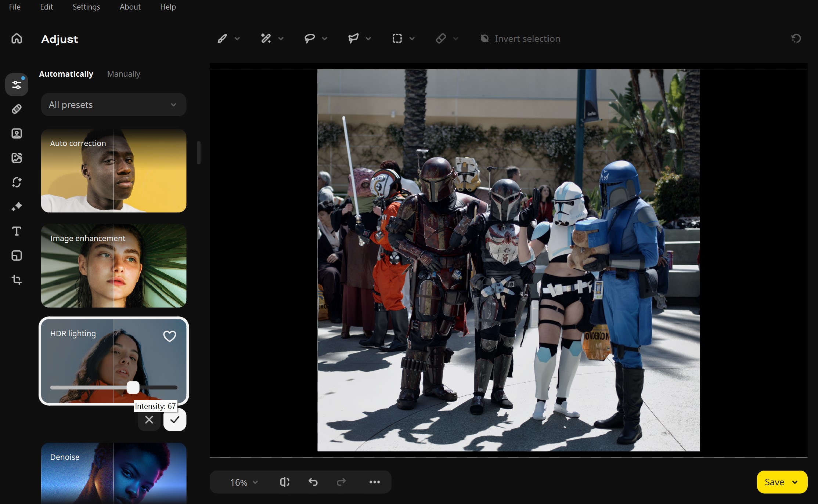Viewport: 818px width, 504px height.
Task: Open the Settings menu
Action: [86, 7]
